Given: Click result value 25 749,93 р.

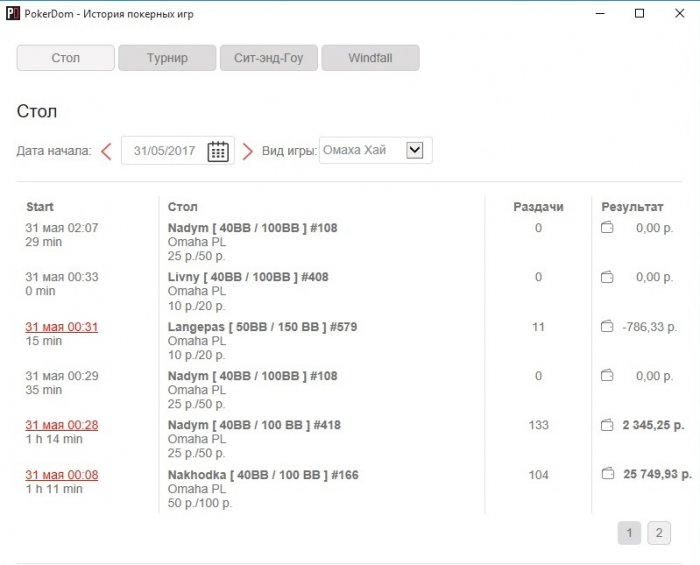Looking at the screenshot, I should point(658,474).
